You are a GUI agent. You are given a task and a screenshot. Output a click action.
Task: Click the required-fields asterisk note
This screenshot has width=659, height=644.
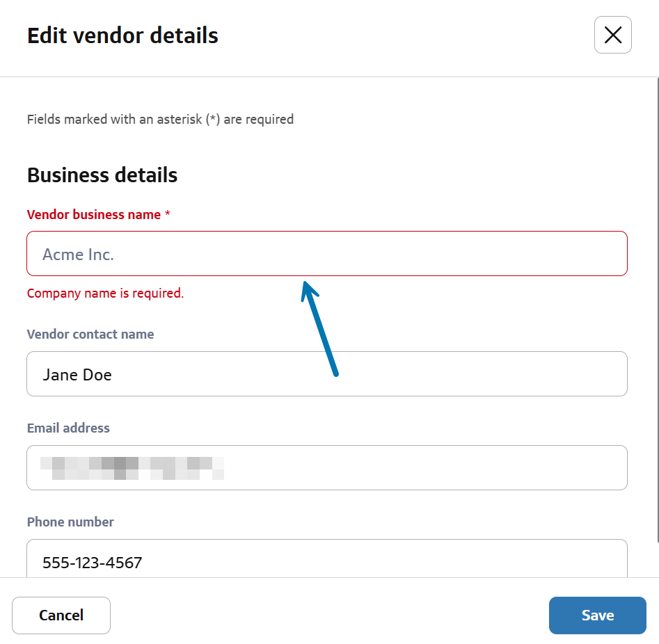160,120
